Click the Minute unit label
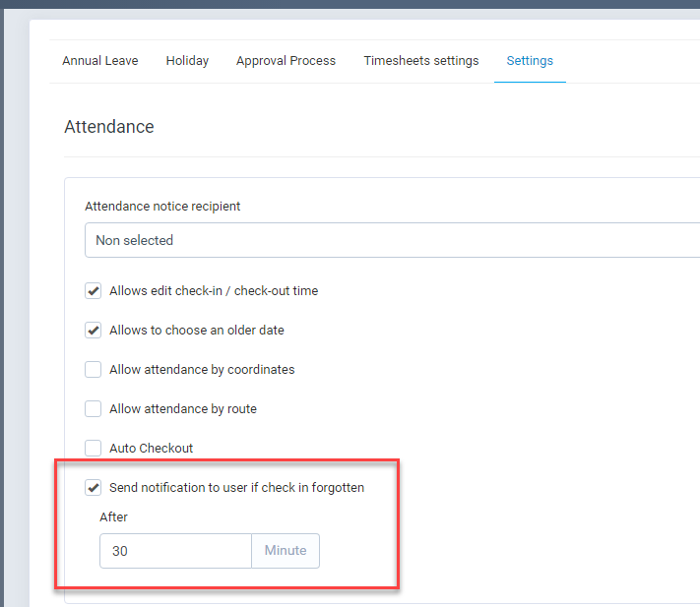Image resolution: width=700 pixels, height=607 pixels. click(x=286, y=551)
